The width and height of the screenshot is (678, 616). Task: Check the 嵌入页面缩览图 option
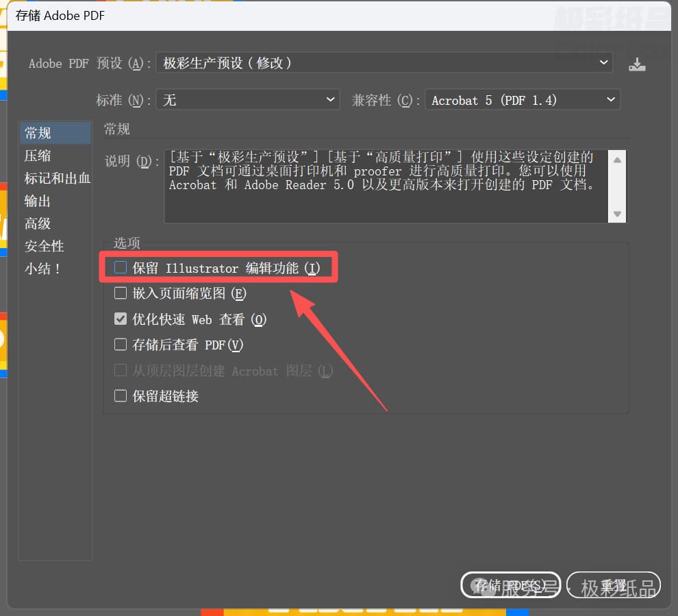click(121, 293)
